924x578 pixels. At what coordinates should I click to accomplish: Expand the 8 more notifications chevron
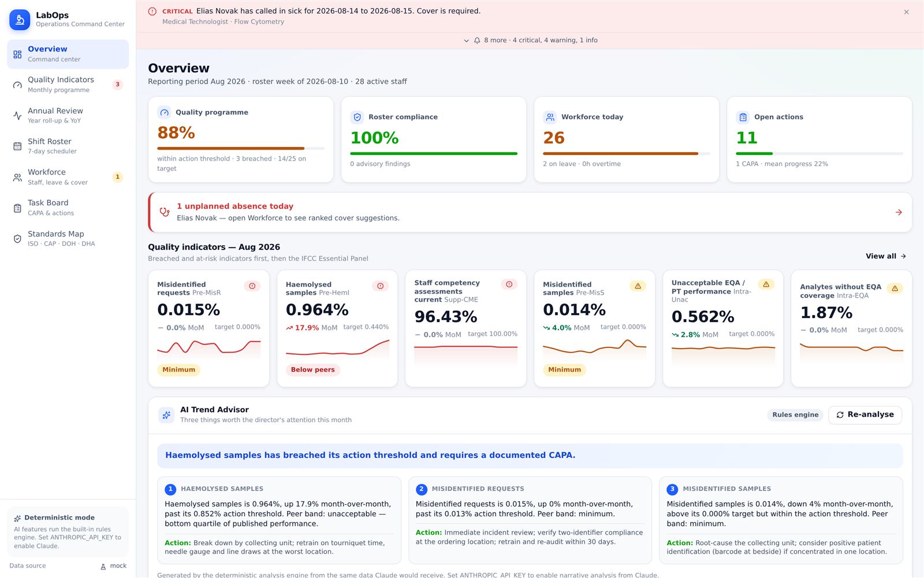467,40
